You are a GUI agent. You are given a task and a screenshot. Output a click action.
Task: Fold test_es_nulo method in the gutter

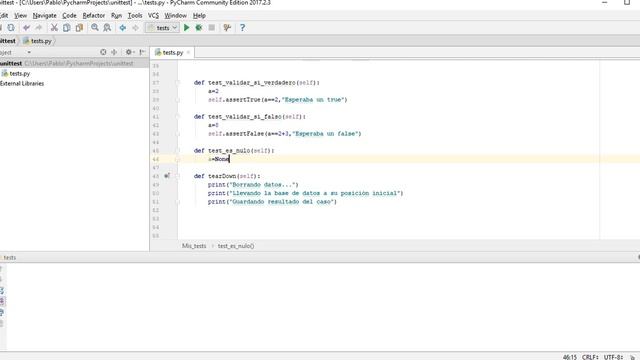(178, 151)
